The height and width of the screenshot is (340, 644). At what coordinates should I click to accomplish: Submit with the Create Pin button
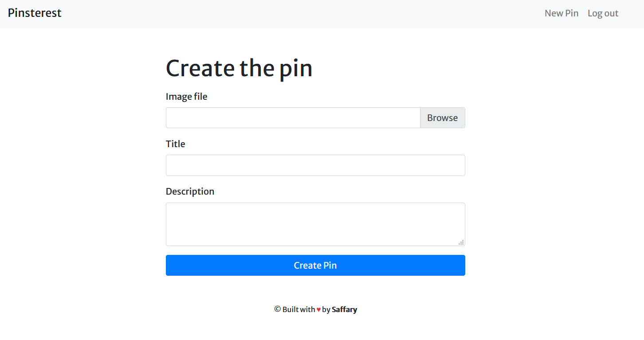[x=315, y=265]
